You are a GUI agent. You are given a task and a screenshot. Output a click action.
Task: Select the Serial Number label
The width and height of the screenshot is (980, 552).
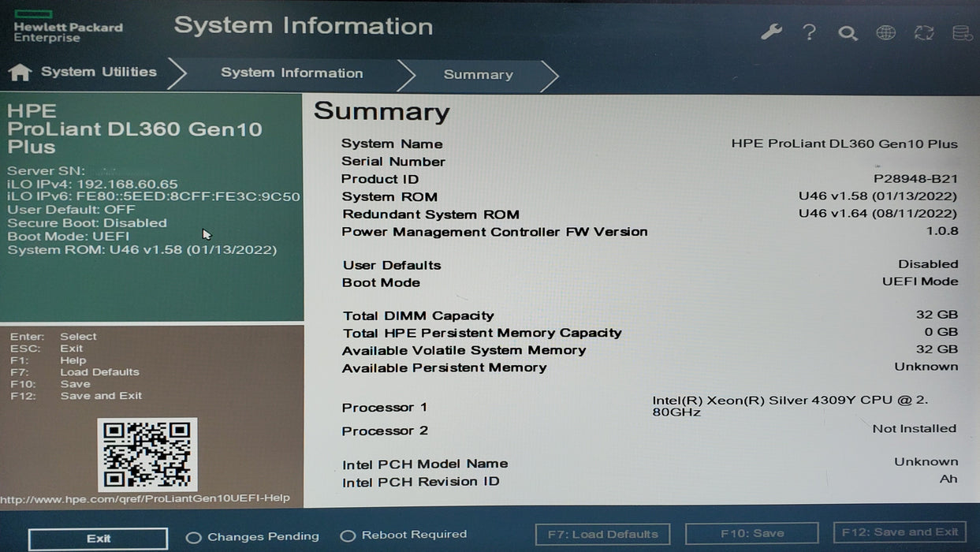393,162
